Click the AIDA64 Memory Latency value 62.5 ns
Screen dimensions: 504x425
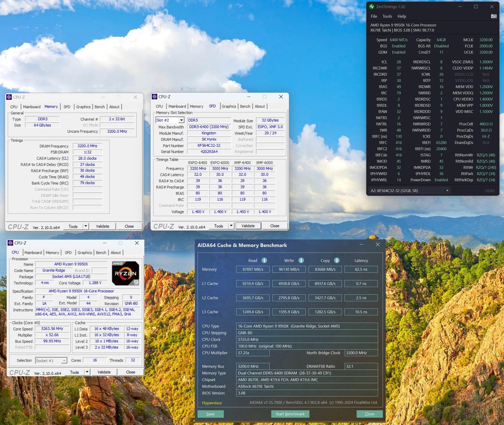361,269
